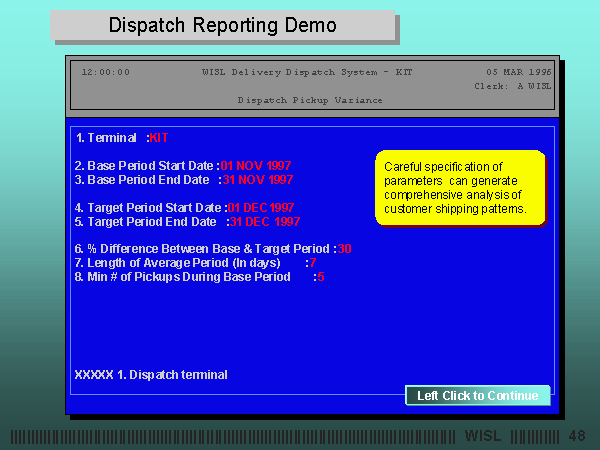Click the 12:00:00 clock in the header

[x=106, y=72]
